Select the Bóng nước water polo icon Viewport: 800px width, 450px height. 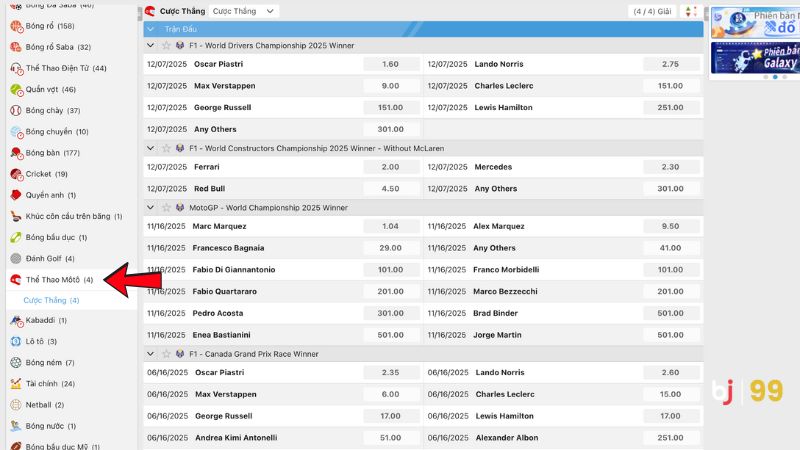16,426
